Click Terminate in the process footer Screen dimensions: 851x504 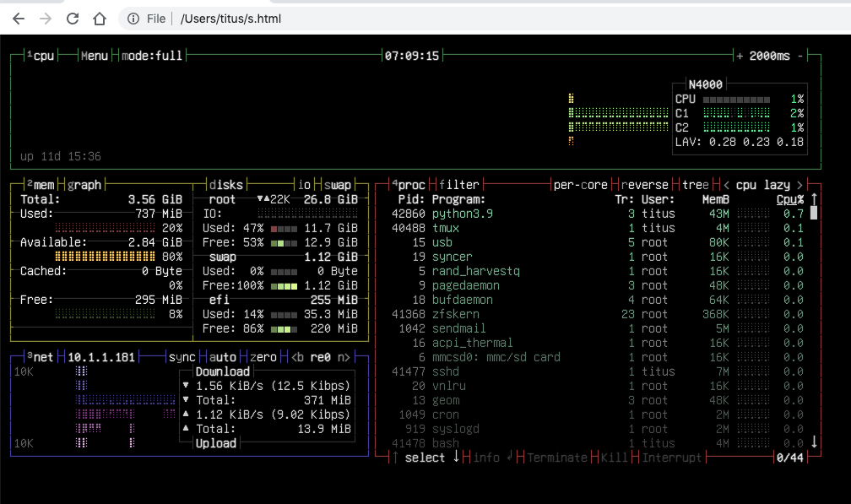[x=557, y=458]
